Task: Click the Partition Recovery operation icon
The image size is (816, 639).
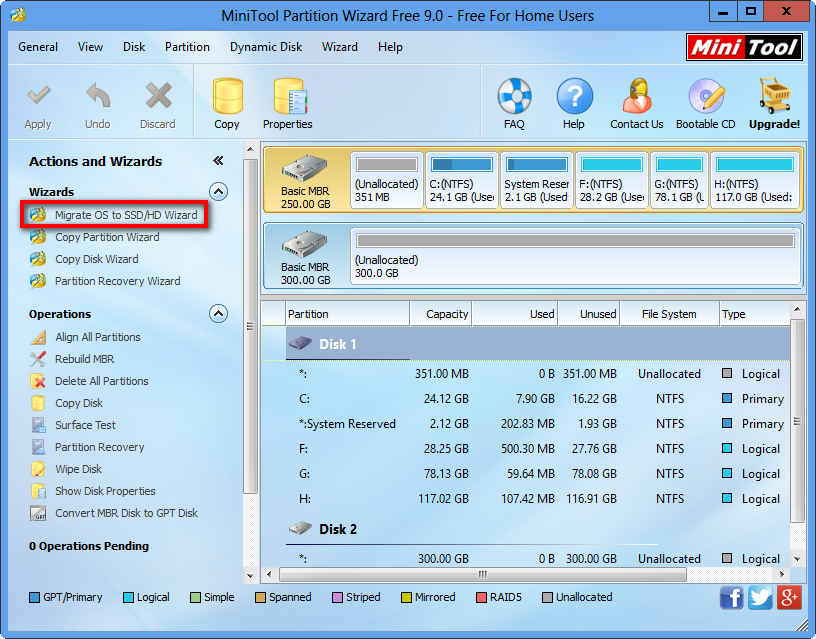Action: click(38, 447)
